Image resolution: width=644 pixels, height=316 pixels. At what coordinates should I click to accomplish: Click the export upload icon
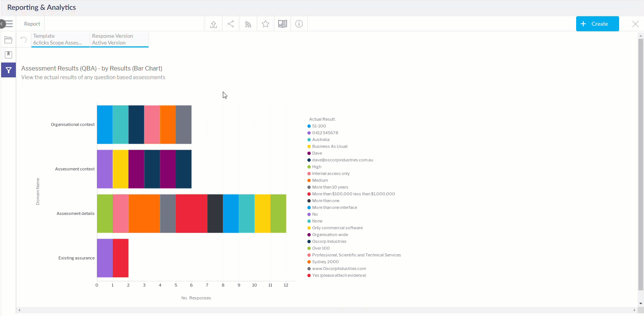pyautogui.click(x=213, y=24)
